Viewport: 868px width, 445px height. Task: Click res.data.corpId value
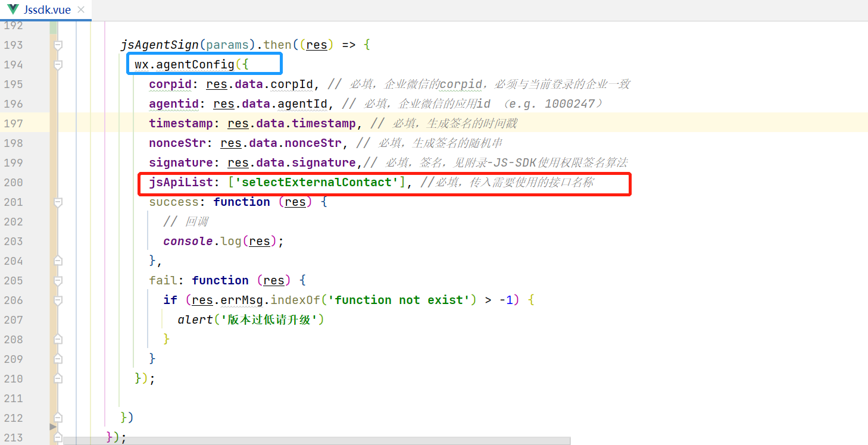260,84
